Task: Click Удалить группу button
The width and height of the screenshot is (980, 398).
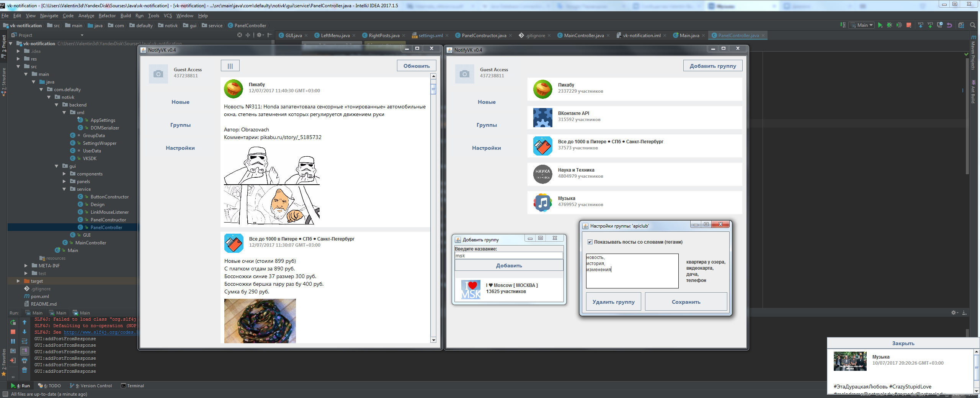Action: tap(614, 302)
